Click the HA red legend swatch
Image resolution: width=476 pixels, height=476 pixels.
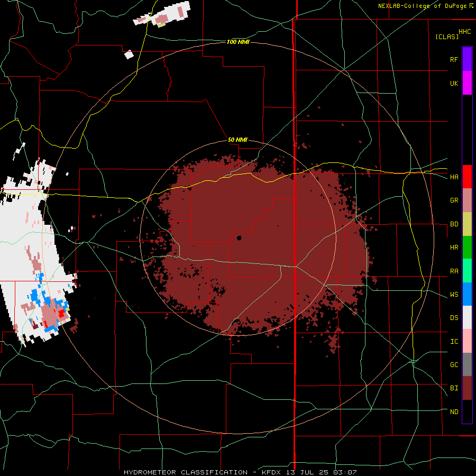pos(467,177)
